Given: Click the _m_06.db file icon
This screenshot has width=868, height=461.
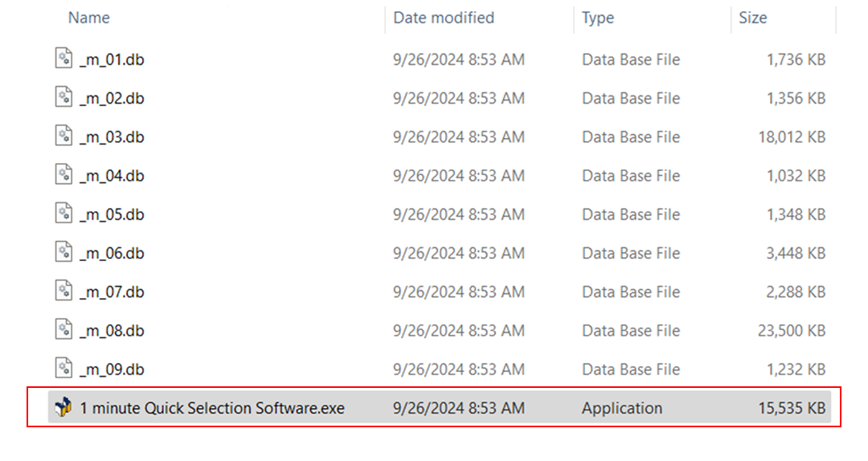Looking at the screenshot, I should click(63, 252).
